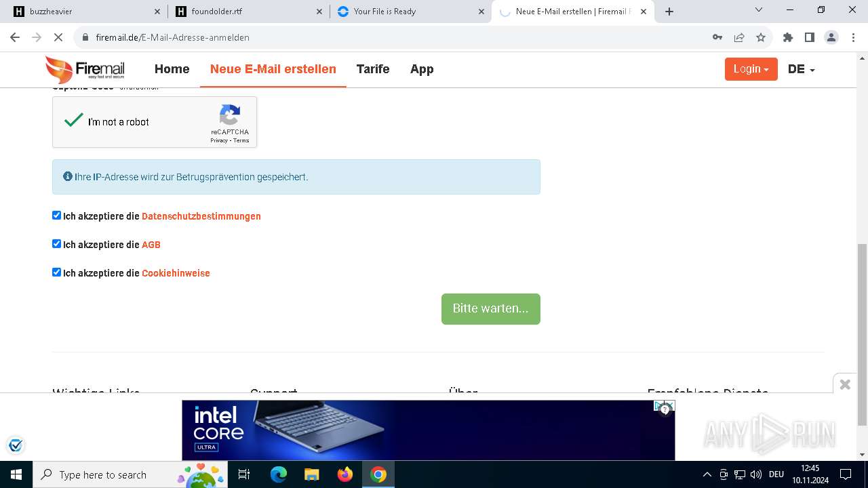Launch Firefox from taskbar
This screenshot has width=868, height=488.
(x=344, y=474)
